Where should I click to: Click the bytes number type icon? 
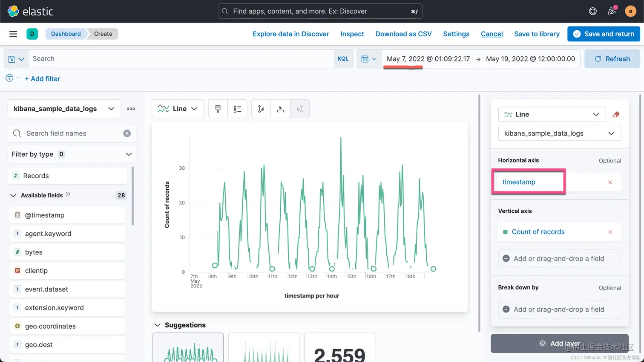pyautogui.click(x=17, y=252)
